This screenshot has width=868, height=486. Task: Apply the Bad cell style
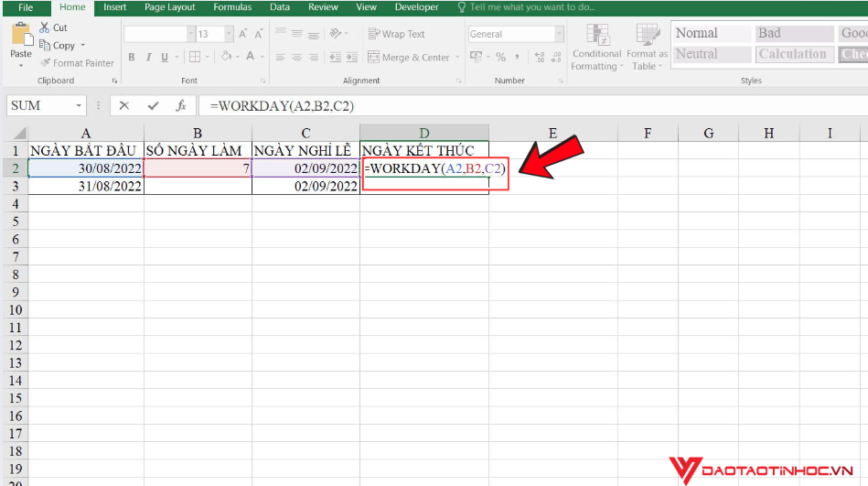[795, 33]
